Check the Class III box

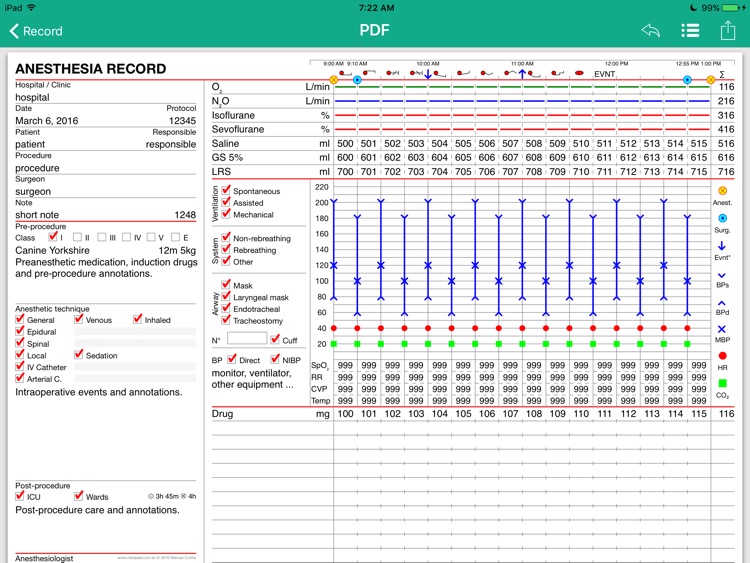click(102, 237)
